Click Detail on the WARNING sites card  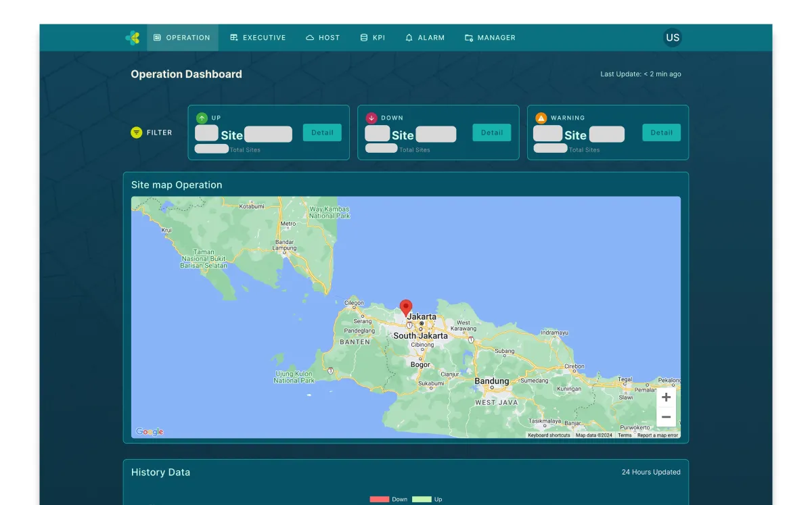(661, 133)
